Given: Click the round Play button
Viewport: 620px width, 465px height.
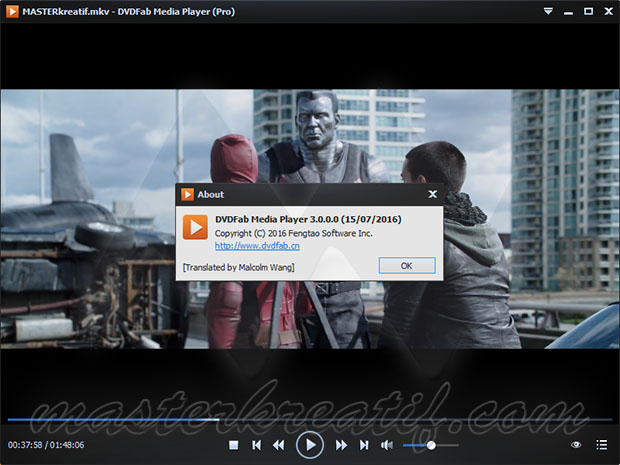Looking at the screenshot, I should (x=310, y=445).
